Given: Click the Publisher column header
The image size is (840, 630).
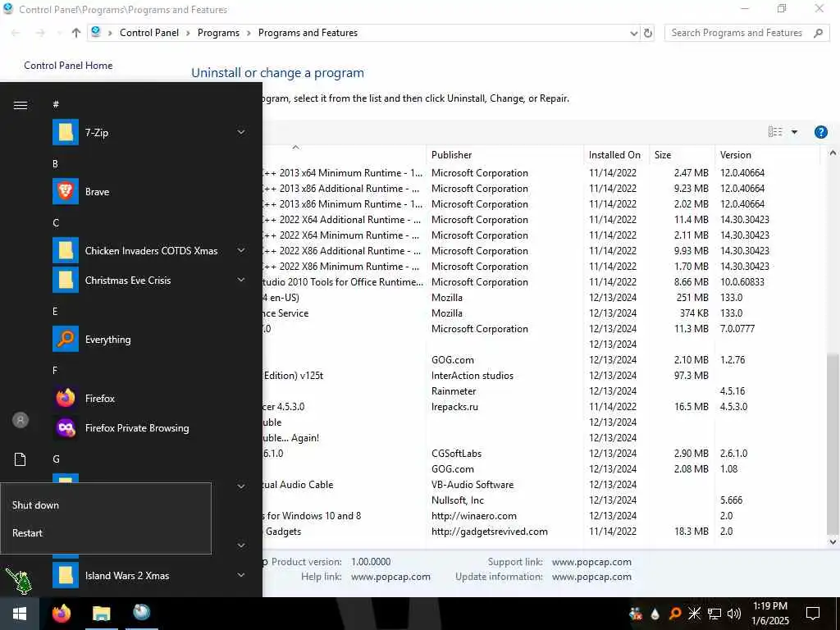Looking at the screenshot, I should 504,155.
